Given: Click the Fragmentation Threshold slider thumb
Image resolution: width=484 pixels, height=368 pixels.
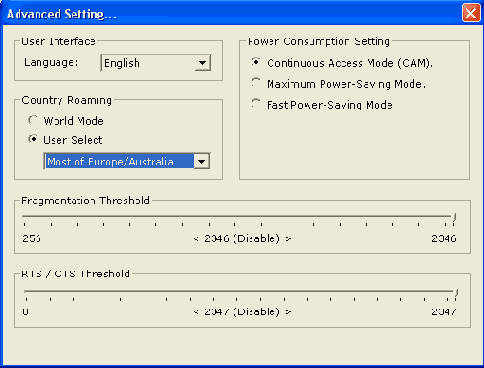Looking at the screenshot, I should (x=454, y=218).
